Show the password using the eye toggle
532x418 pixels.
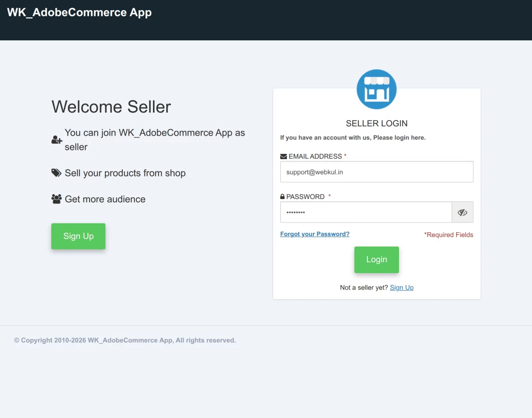[x=462, y=212]
